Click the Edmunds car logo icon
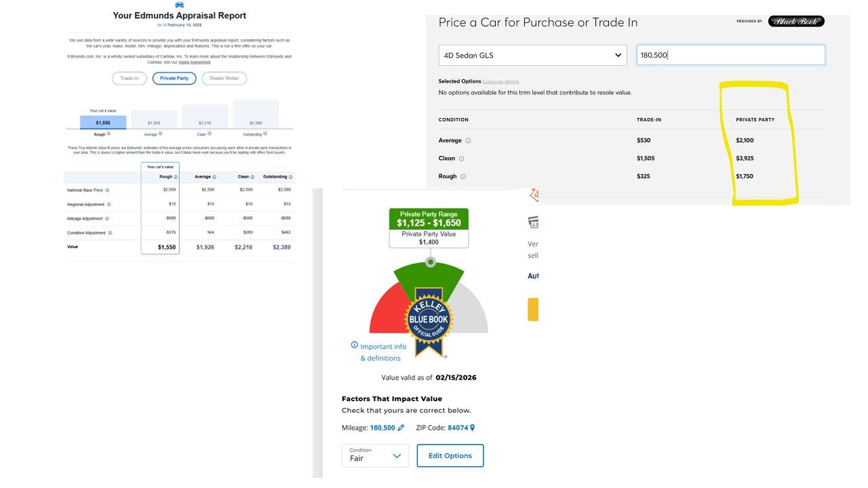The height and width of the screenshot is (488, 868). point(179,5)
